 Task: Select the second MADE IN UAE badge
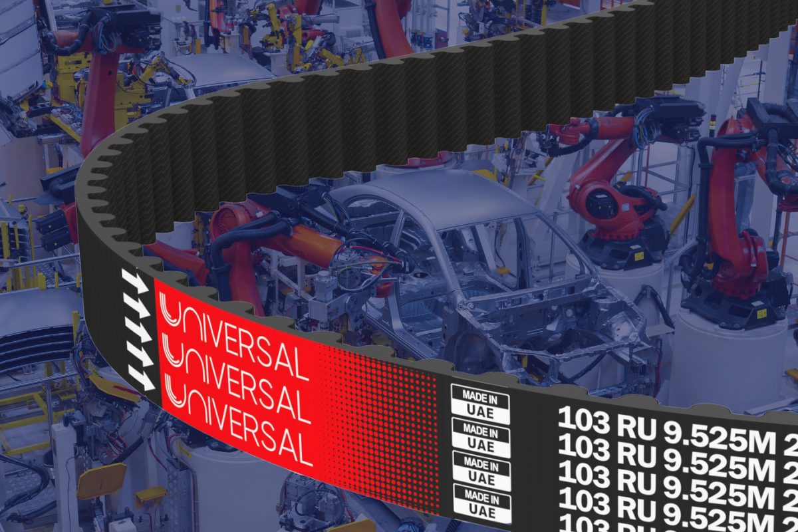tap(481, 437)
